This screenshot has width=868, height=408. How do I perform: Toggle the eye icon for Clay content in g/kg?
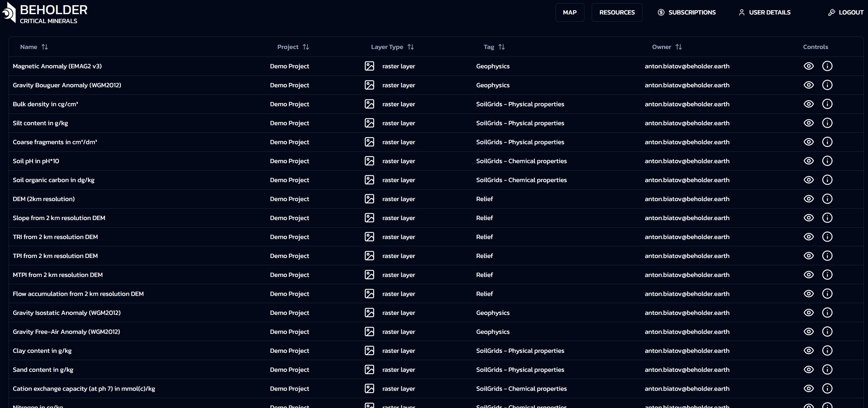(809, 350)
